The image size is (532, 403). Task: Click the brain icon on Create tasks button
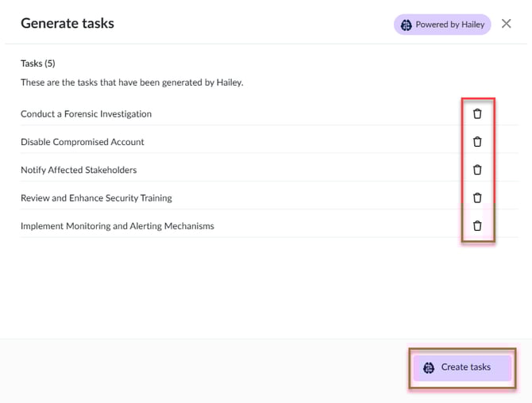click(429, 367)
